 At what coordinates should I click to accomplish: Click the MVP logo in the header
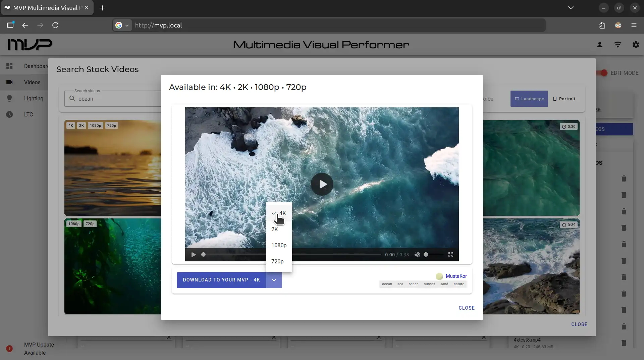click(30, 45)
